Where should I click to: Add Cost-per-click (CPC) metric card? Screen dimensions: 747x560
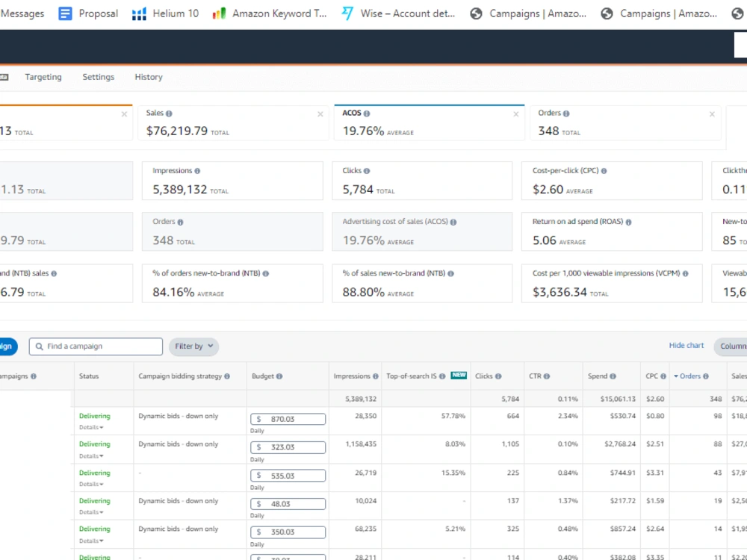[x=612, y=181]
